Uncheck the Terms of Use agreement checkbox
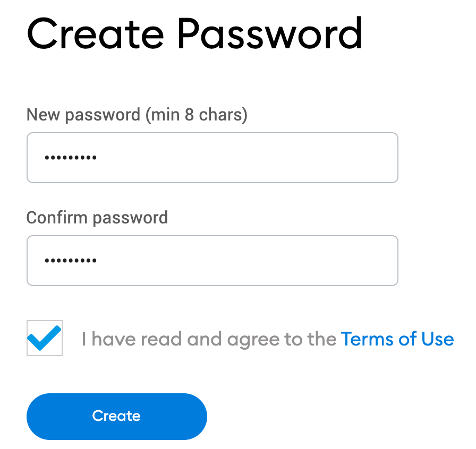Image resolution: width=476 pixels, height=449 pixels. click(45, 338)
